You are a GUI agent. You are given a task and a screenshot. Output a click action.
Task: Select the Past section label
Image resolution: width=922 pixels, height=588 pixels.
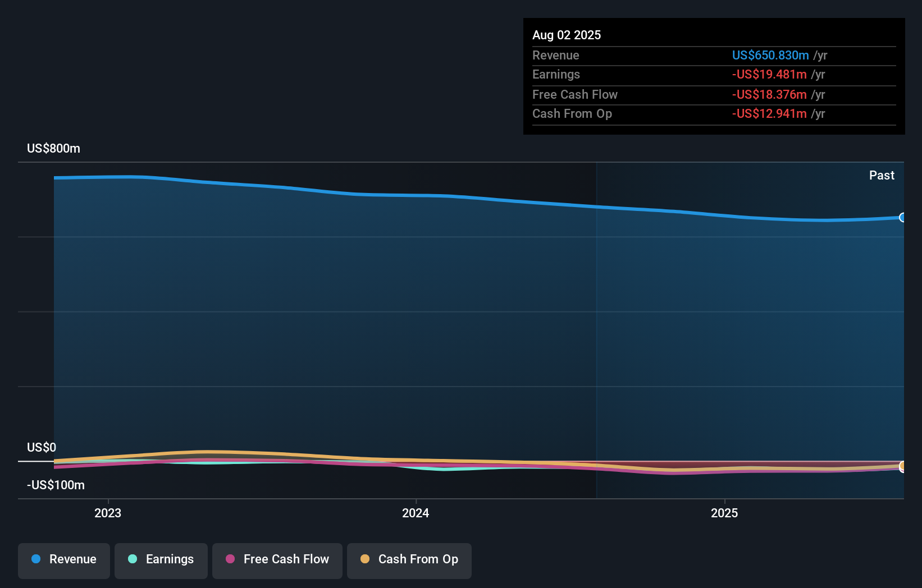point(882,175)
